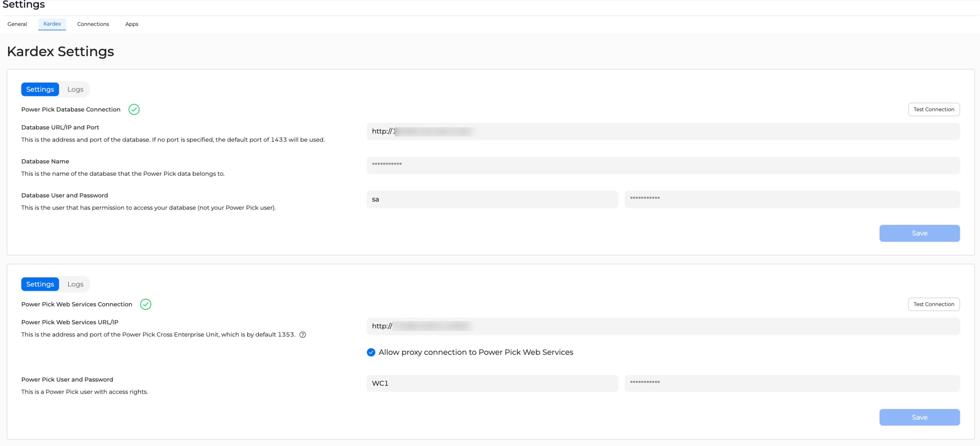
Task: Go to the Apps tab
Action: pos(132,24)
